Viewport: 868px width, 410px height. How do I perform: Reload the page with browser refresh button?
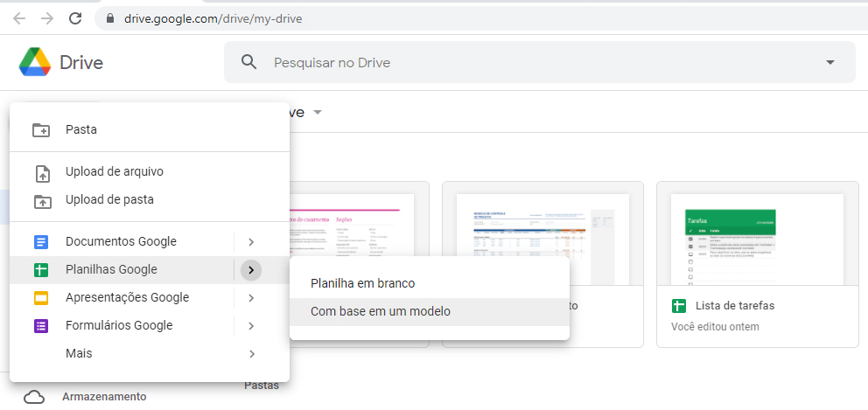pos(75,18)
